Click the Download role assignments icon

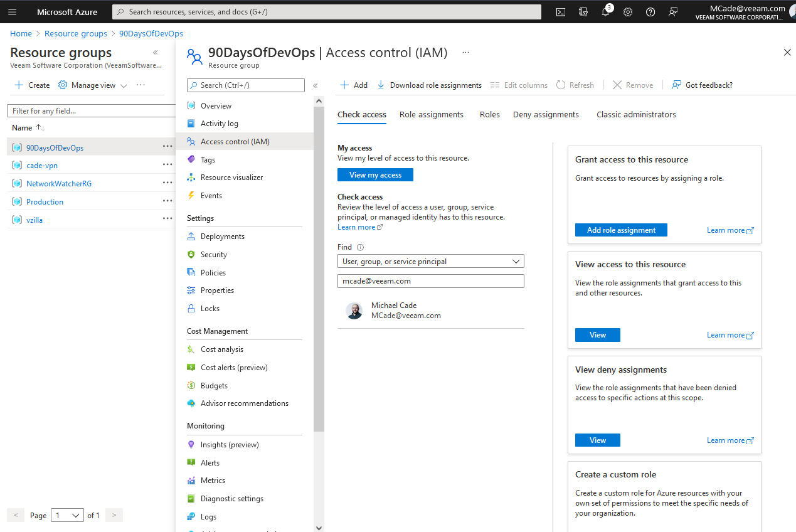(x=381, y=85)
